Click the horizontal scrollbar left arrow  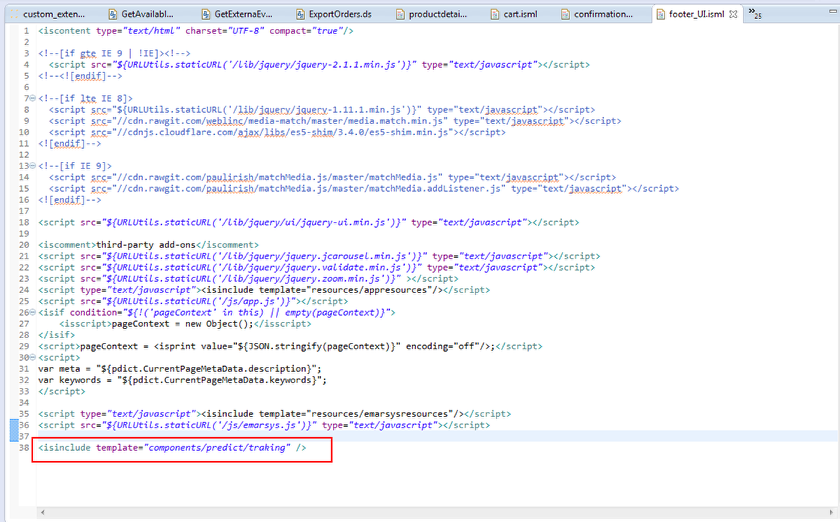pos(42,512)
